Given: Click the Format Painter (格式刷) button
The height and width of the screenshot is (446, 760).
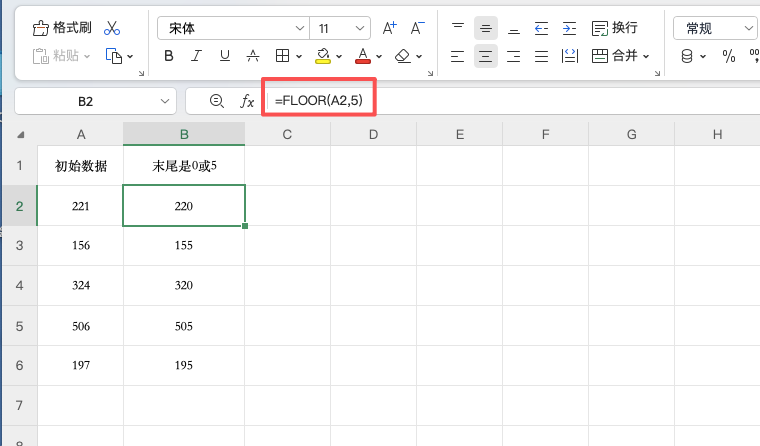Looking at the screenshot, I should pos(61,28).
